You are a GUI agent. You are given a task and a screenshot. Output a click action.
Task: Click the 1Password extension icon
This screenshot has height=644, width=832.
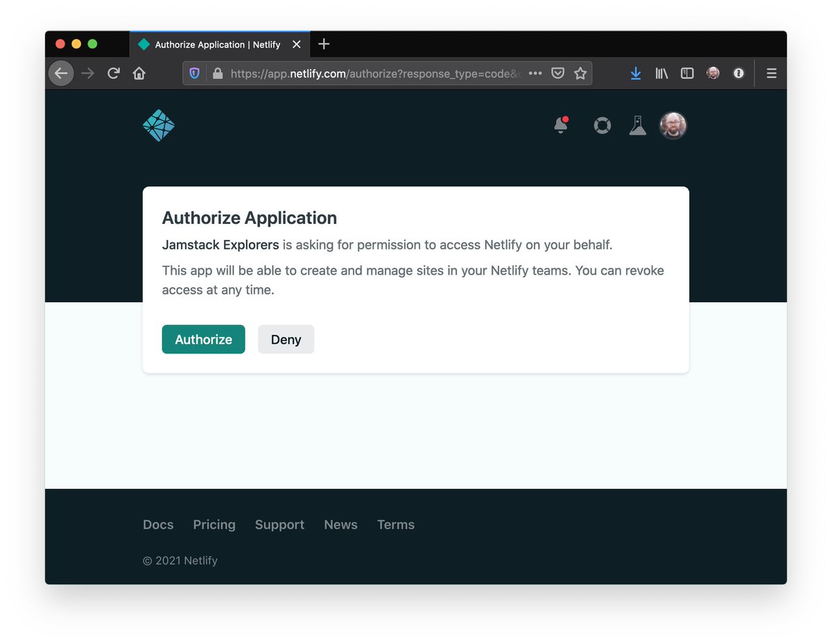coord(738,73)
